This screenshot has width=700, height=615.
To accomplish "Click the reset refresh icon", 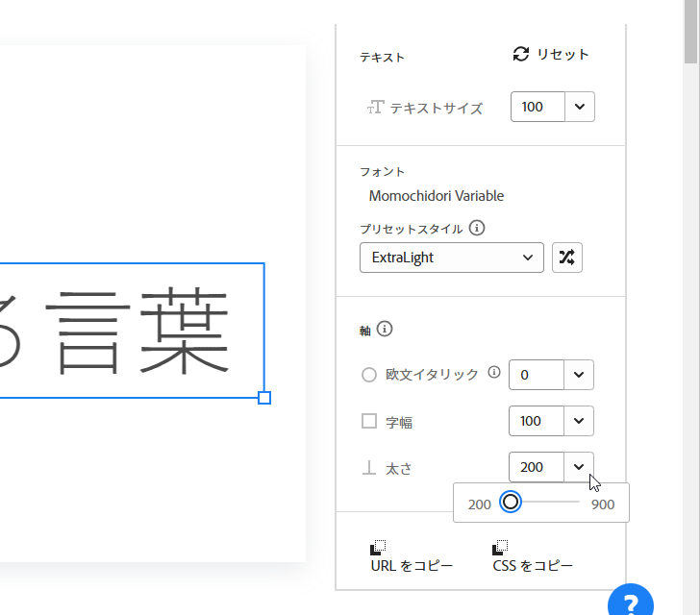I will [520, 54].
